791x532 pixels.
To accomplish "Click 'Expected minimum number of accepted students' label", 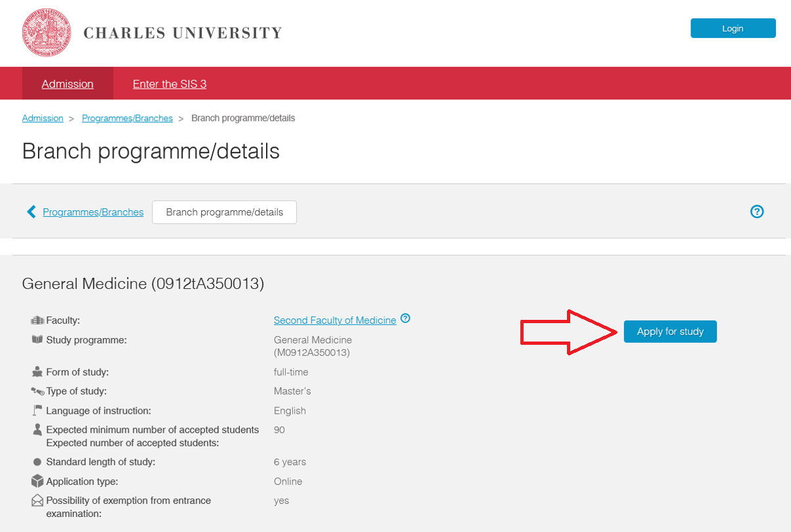I will click(x=152, y=430).
